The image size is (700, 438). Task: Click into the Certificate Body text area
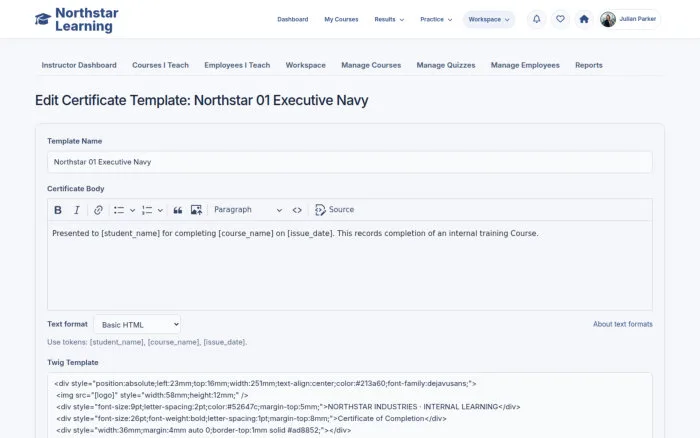tap(350, 266)
